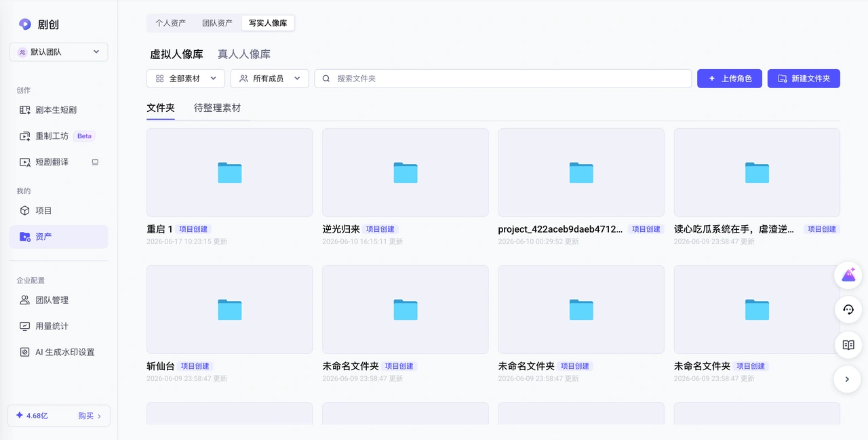
Task: Click the 团队管理 people icon
Action: 25,300
